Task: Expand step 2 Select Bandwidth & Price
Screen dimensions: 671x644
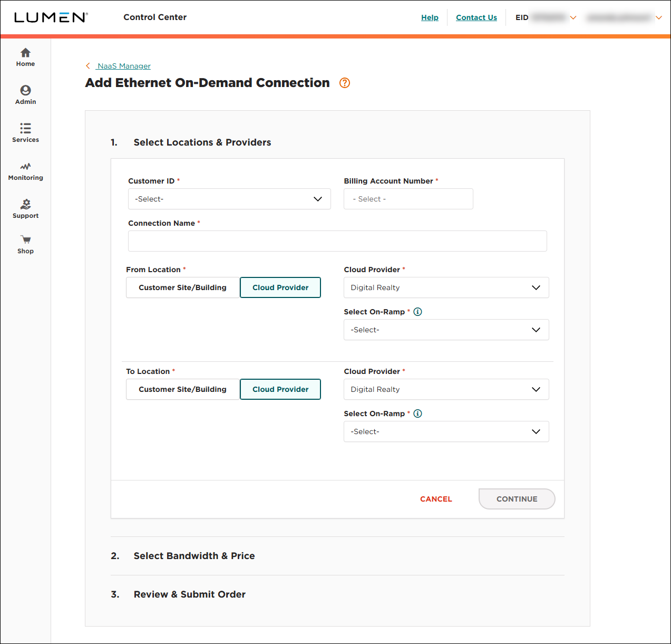Action: pos(194,556)
